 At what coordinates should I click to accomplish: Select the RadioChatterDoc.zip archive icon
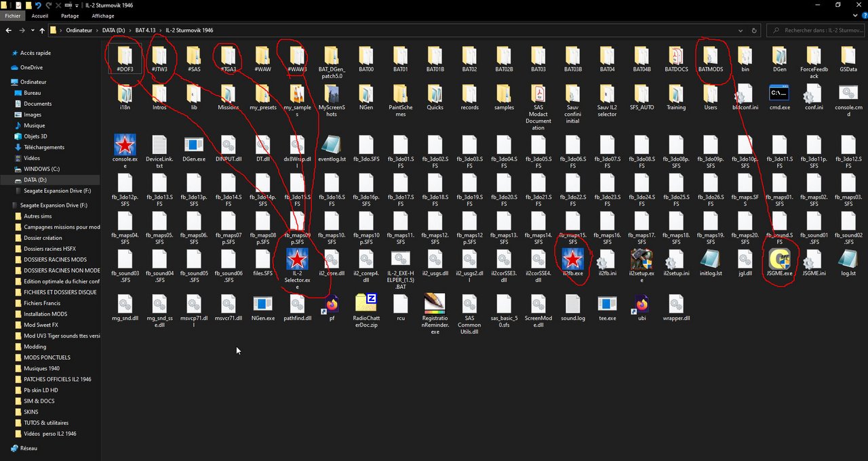point(366,304)
